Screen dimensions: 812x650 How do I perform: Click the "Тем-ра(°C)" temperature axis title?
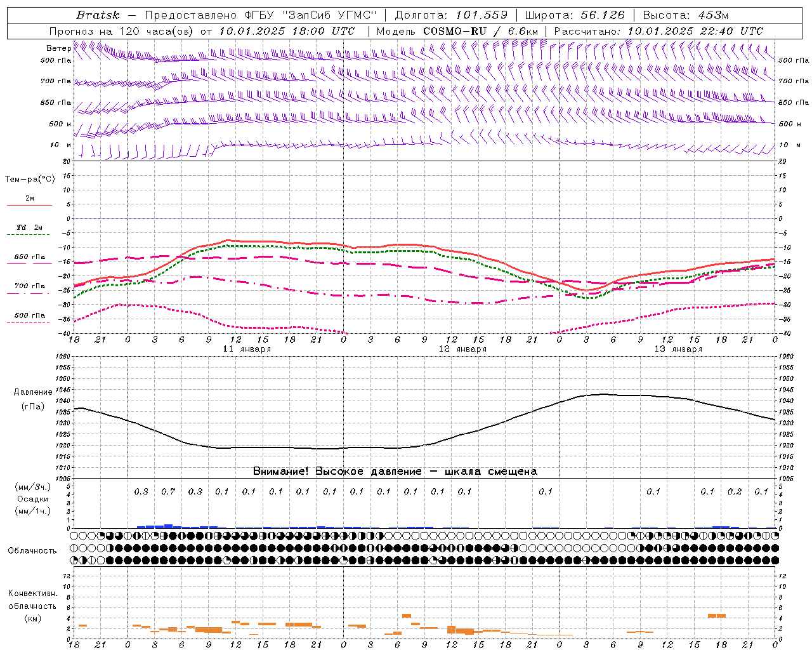coord(30,180)
